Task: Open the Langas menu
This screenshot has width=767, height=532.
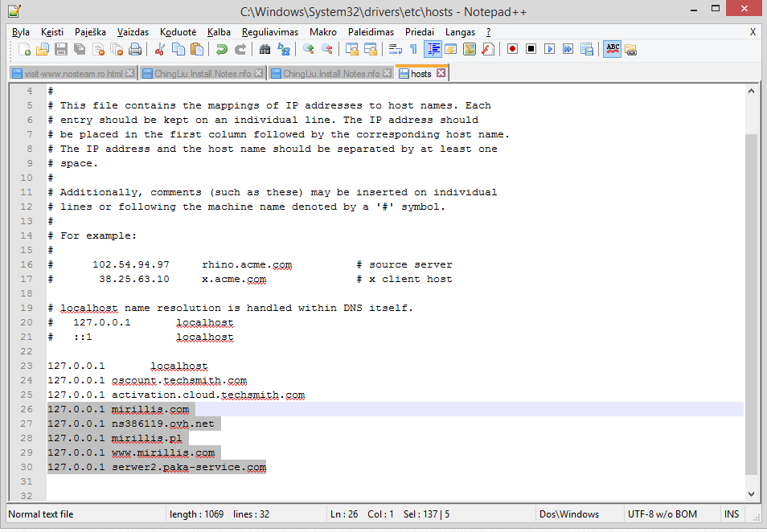Action: click(x=460, y=32)
